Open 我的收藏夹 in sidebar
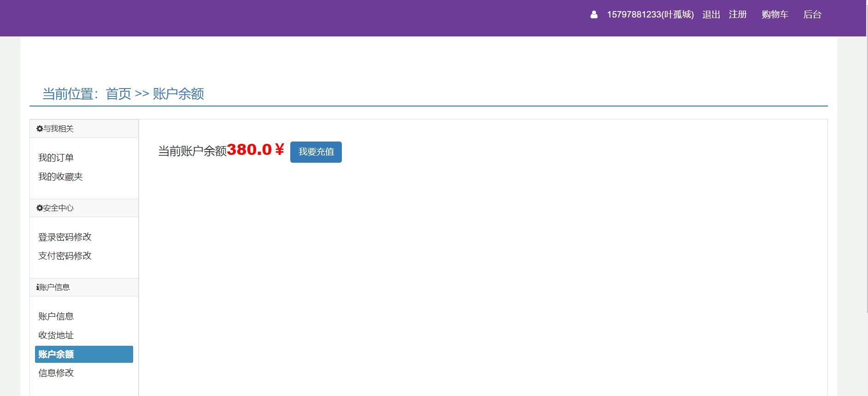 pyautogui.click(x=60, y=177)
